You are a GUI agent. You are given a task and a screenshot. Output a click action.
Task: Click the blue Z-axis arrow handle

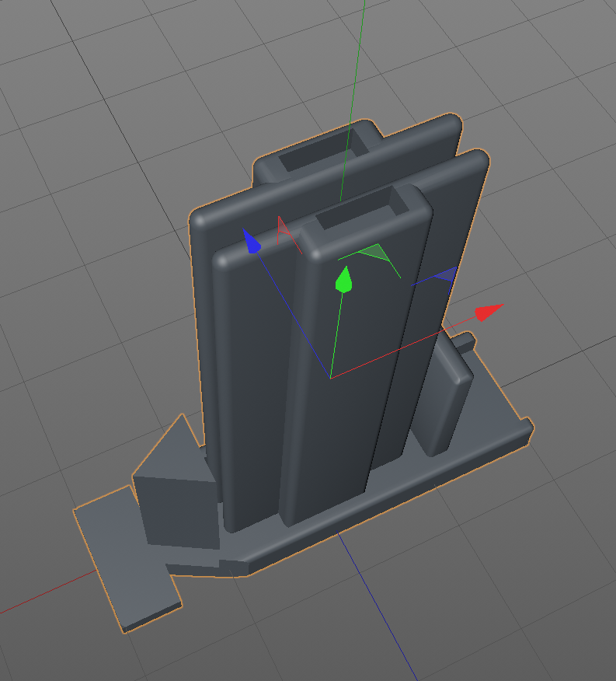tap(252, 242)
